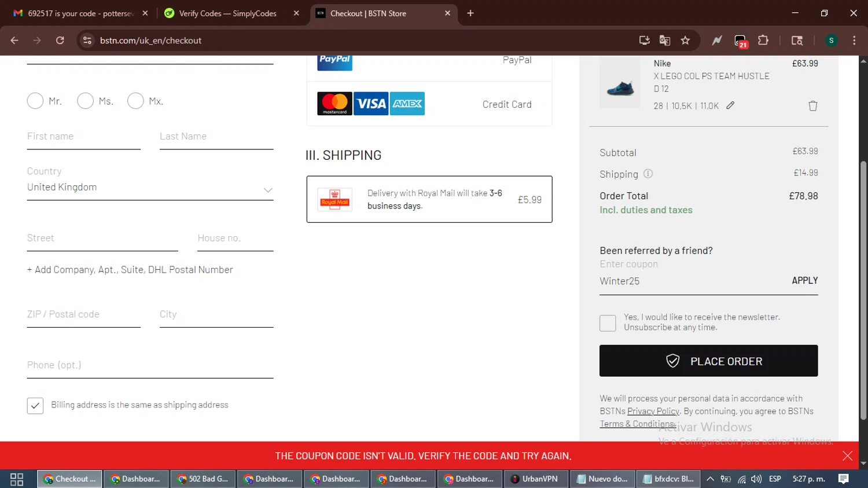Open the Extensions puzzle icon
The width and height of the screenshot is (868, 488).
pos(763,41)
